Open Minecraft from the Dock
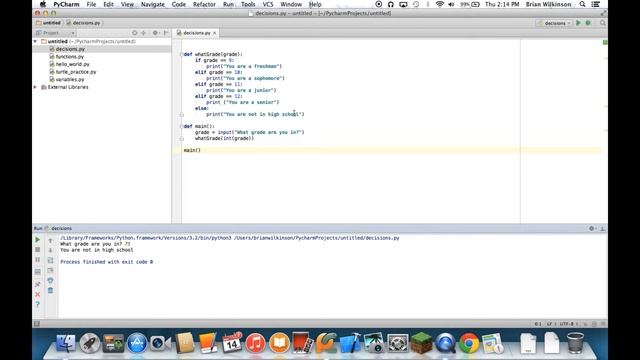This screenshot has width=640, height=360. (421, 343)
